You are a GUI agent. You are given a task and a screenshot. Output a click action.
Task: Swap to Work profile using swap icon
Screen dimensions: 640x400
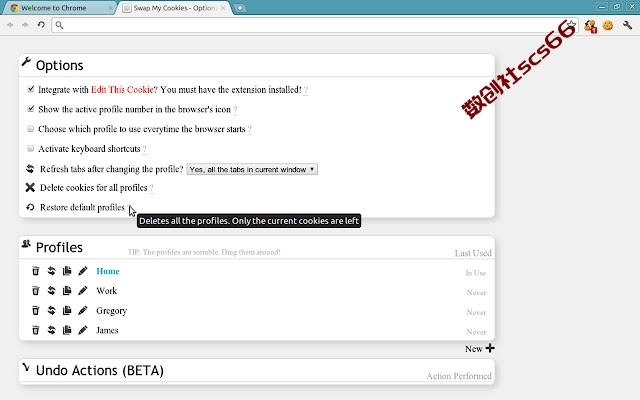click(51, 291)
